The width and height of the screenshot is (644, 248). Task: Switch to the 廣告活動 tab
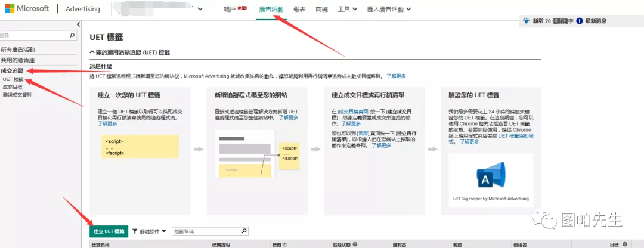[x=271, y=9]
